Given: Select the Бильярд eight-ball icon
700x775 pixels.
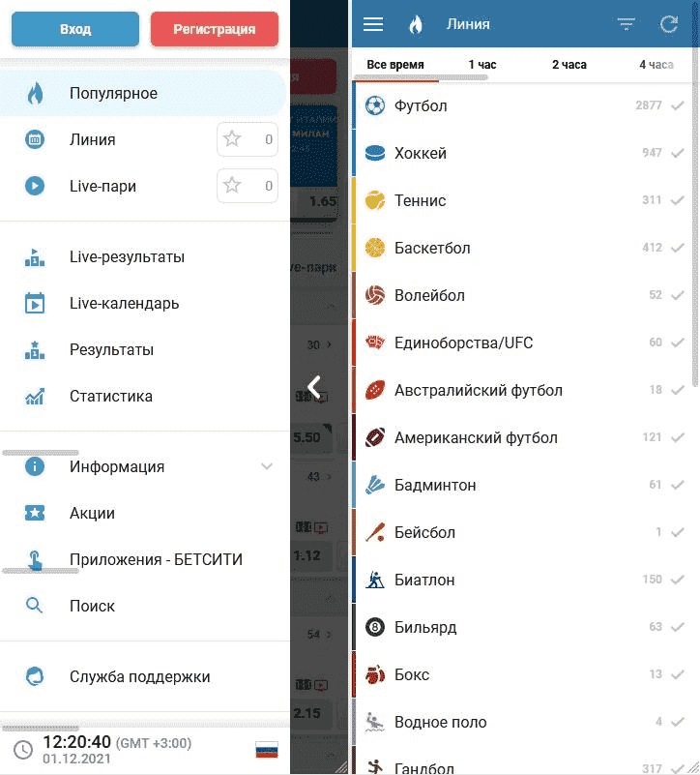Looking at the screenshot, I should click(375, 627).
